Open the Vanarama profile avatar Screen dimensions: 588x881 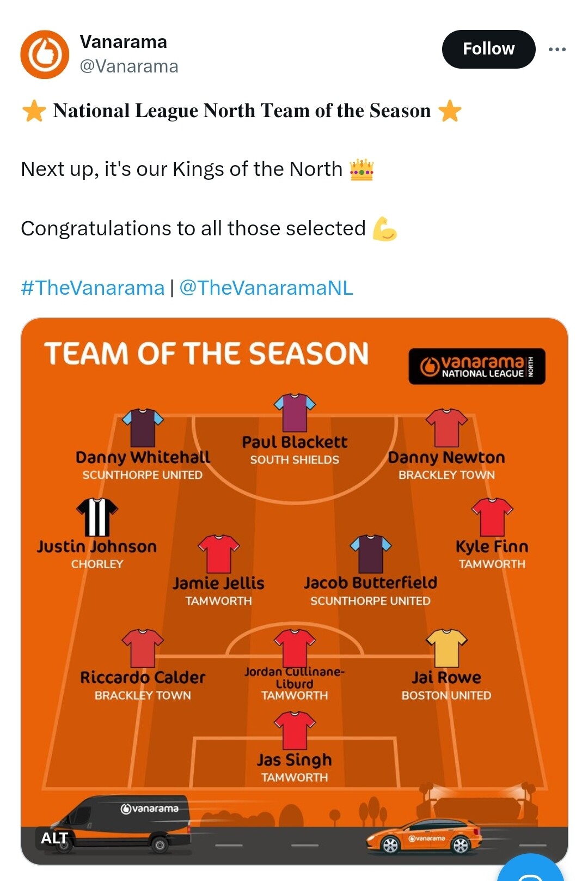pos(45,54)
